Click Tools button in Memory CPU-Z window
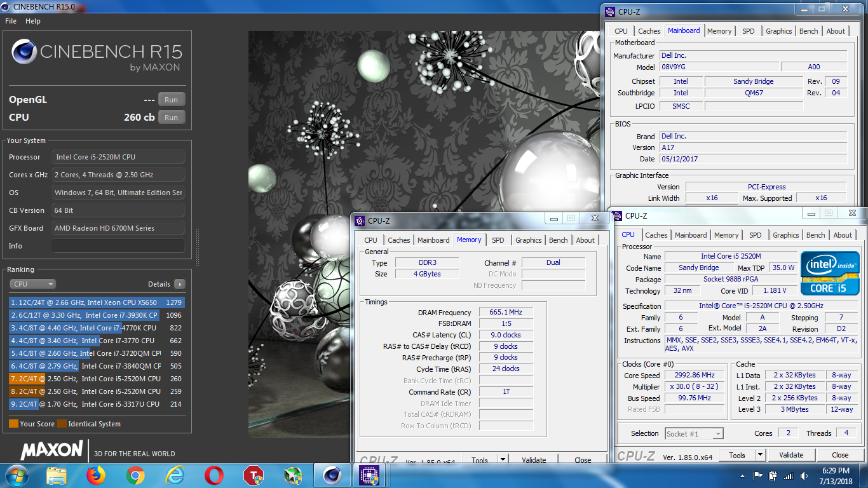The image size is (868, 488). pyautogui.click(x=480, y=460)
